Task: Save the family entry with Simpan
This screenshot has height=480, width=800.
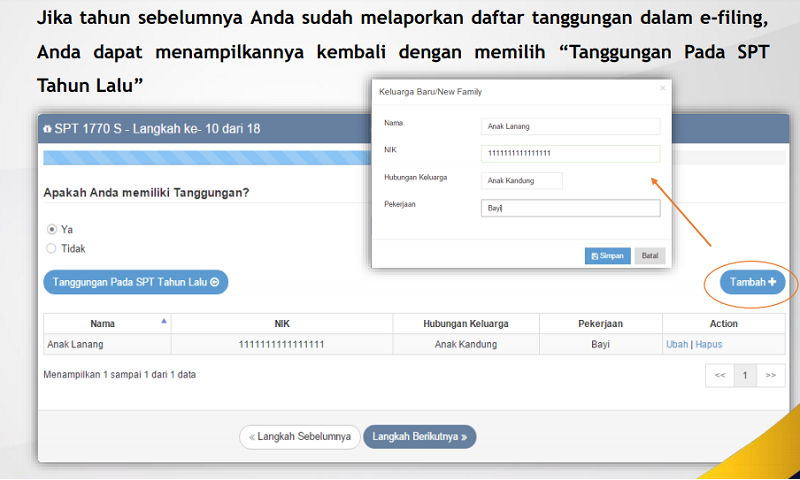Action: click(608, 256)
